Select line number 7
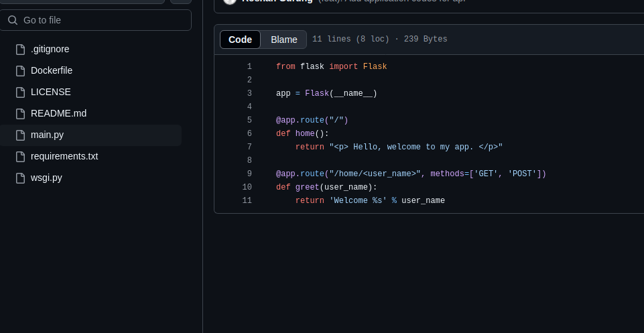The height and width of the screenshot is (333, 644). (x=249, y=147)
